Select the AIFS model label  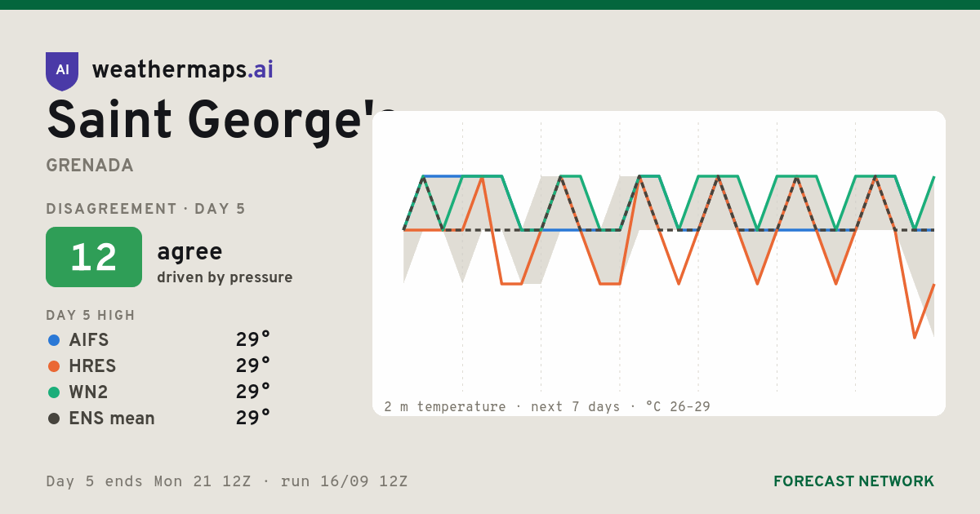(x=89, y=340)
